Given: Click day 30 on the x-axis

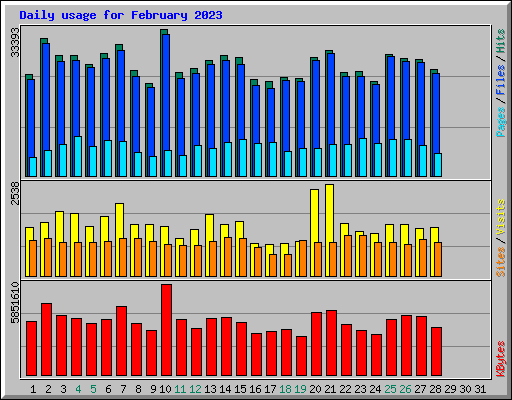Looking at the screenshot, I should (465, 389).
